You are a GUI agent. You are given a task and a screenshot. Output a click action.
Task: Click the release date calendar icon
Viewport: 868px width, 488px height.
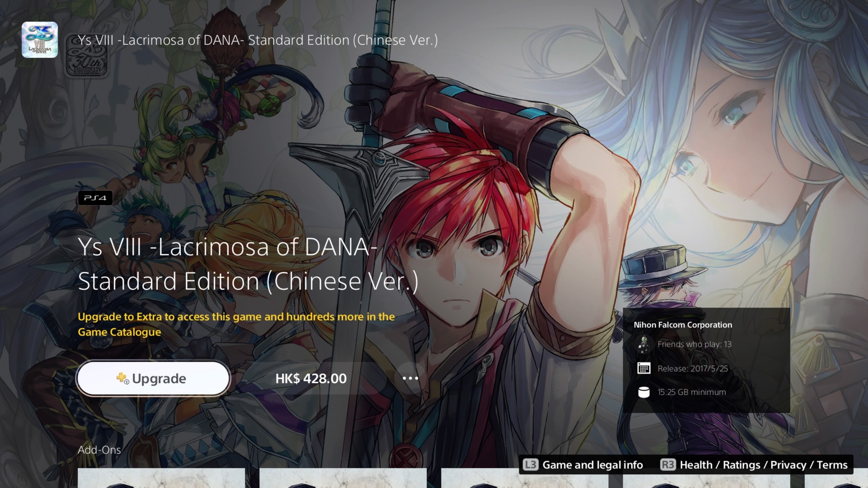click(644, 368)
